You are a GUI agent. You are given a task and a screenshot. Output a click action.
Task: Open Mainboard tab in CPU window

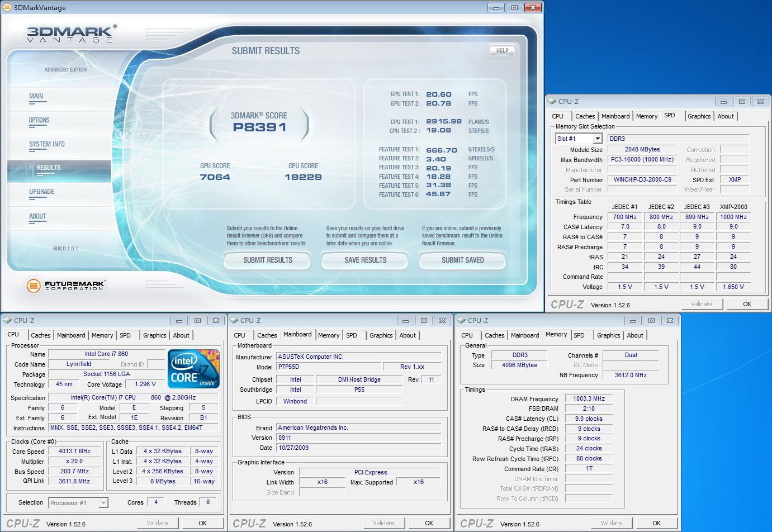[71, 335]
